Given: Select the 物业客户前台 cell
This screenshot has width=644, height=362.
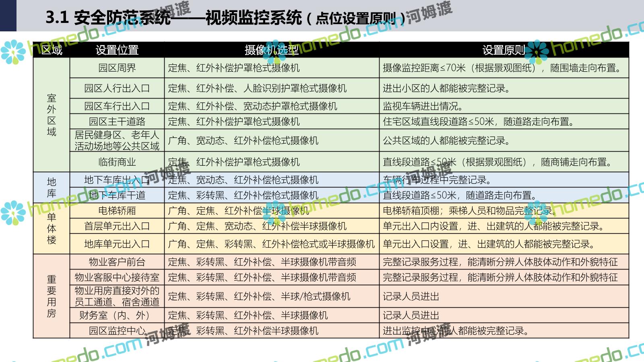Looking at the screenshot, I should 117,262.
